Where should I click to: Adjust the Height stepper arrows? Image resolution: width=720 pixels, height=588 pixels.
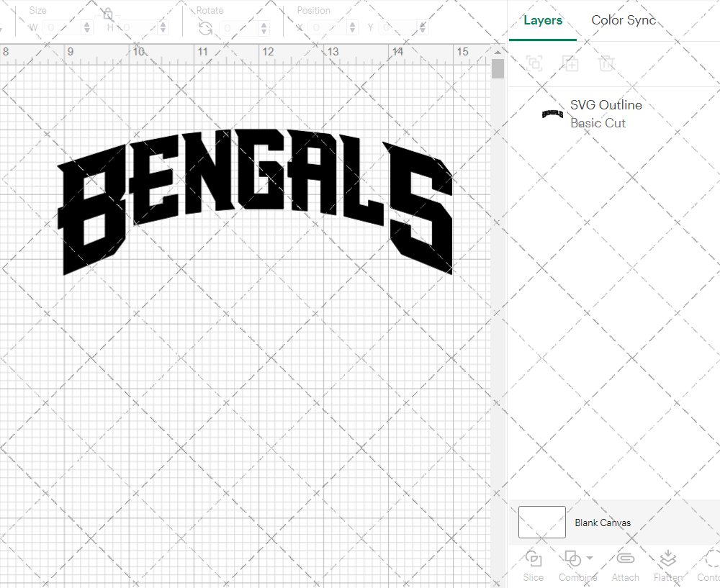pyautogui.click(x=163, y=28)
